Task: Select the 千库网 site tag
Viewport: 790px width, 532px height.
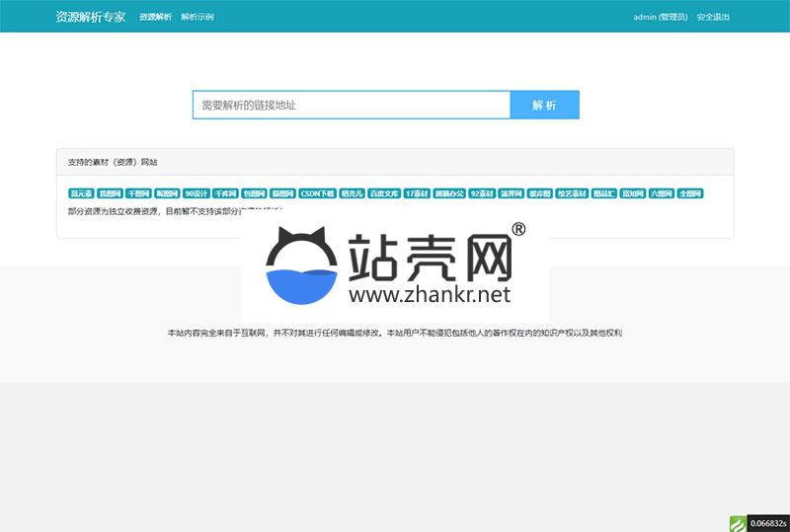Action: [225, 193]
